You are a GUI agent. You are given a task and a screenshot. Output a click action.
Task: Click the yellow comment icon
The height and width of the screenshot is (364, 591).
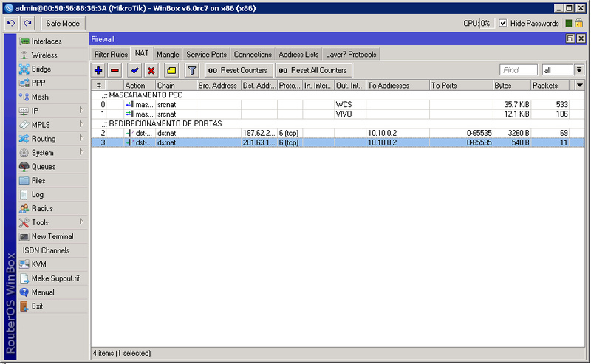171,70
